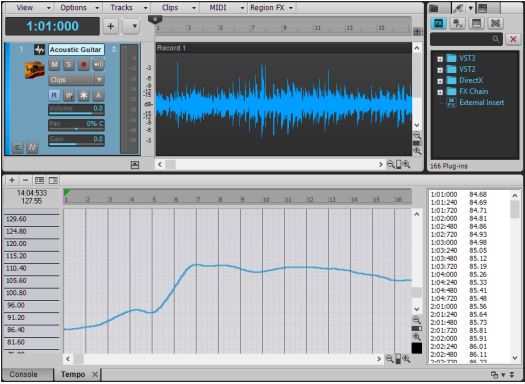Mute the Acoustic Guitar track

coord(54,64)
